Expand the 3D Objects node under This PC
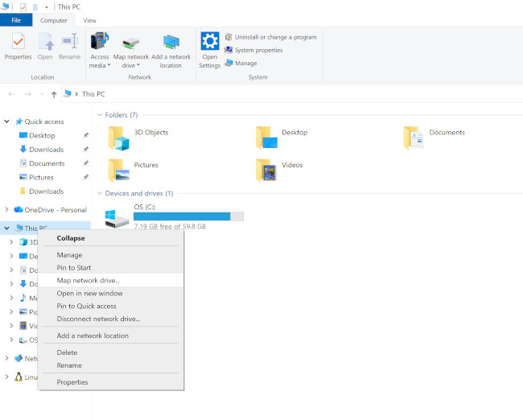The image size is (523, 420). pyautogui.click(x=12, y=242)
